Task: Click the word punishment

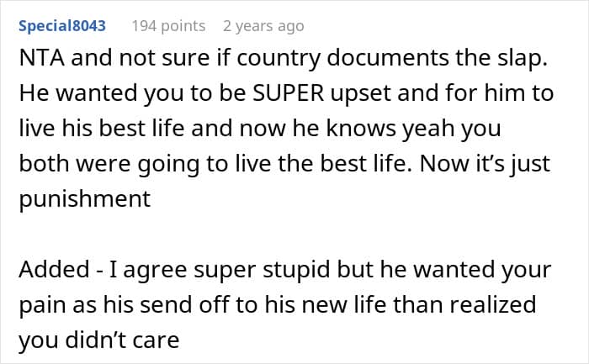Action: [x=85, y=199]
